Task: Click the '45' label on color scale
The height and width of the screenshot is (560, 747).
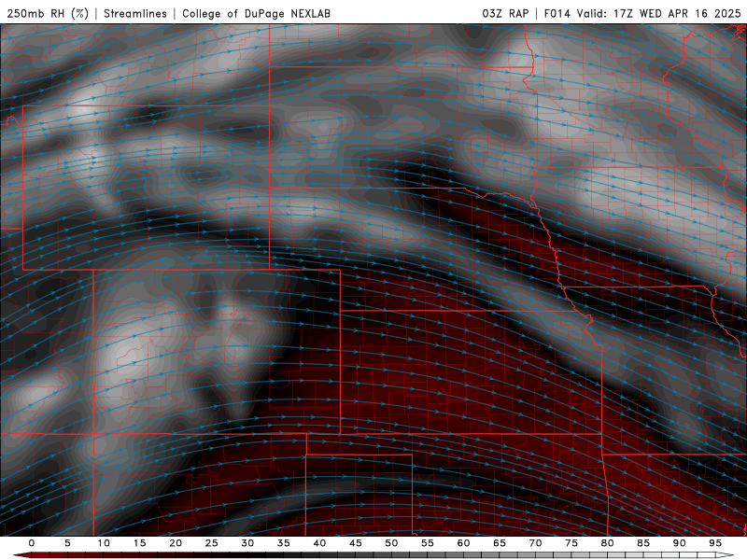Action: point(356,543)
